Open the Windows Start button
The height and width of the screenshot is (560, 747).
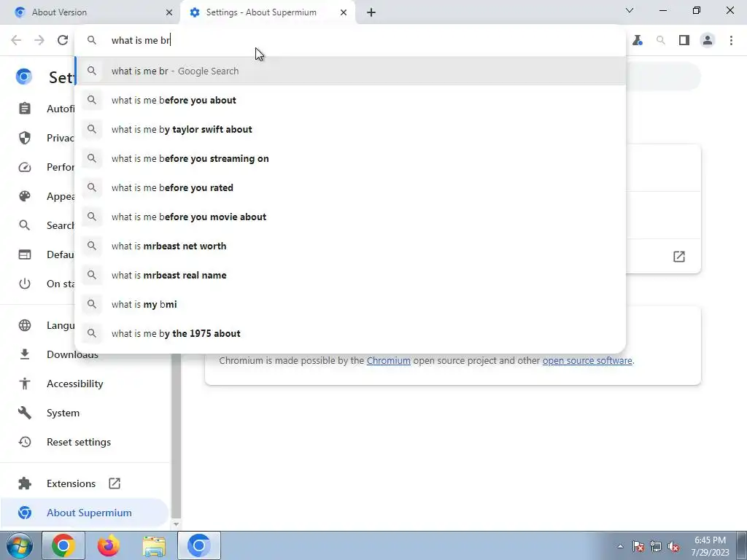coord(19,545)
